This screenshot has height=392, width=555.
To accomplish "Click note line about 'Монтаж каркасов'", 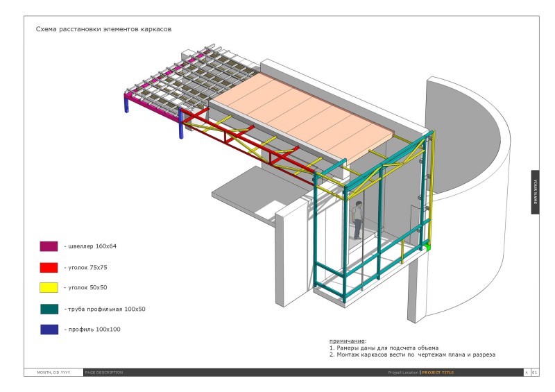I will (416, 355).
